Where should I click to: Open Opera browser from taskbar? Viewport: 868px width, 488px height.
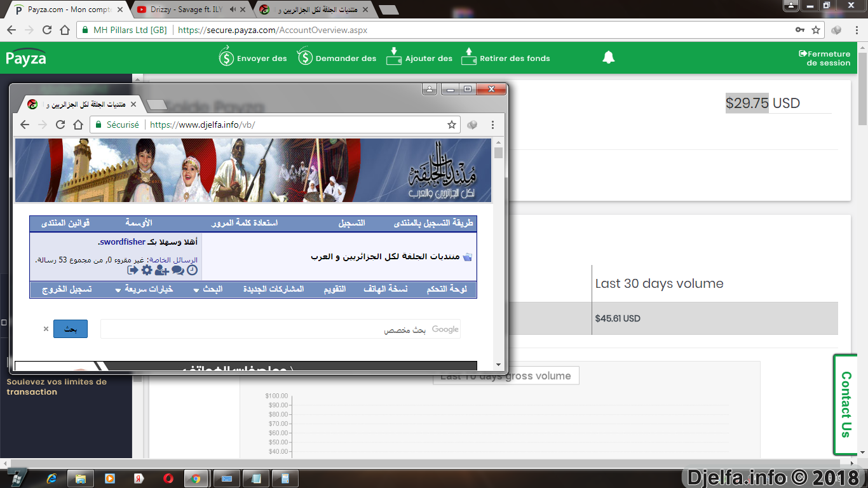[x=168, y=478]
